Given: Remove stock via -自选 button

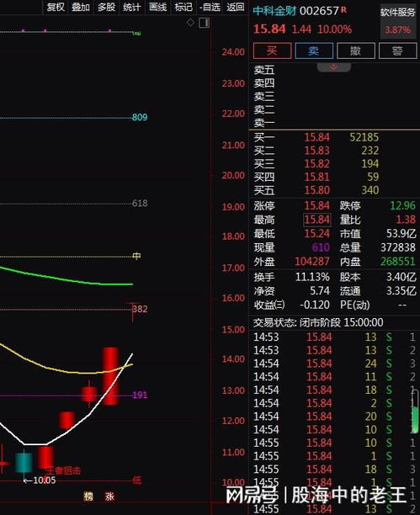Looking at the screenshot, I should point(210,7).
